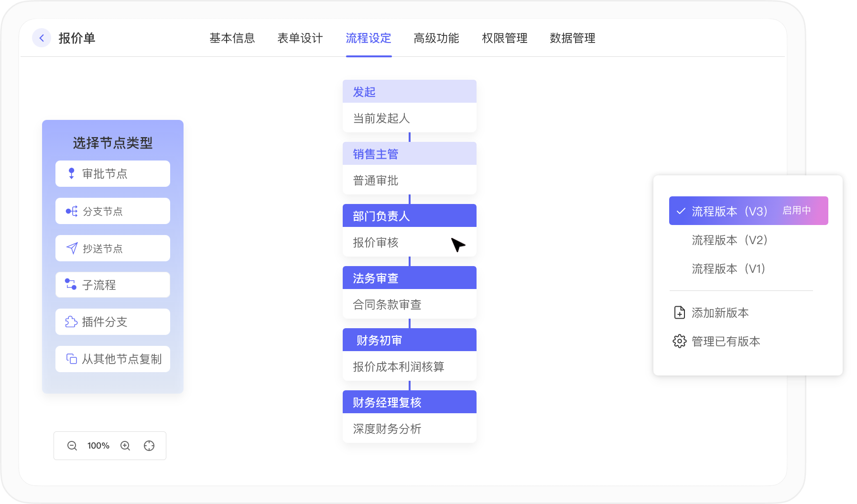Choose 从其他节点复制 option

(113, 359)
